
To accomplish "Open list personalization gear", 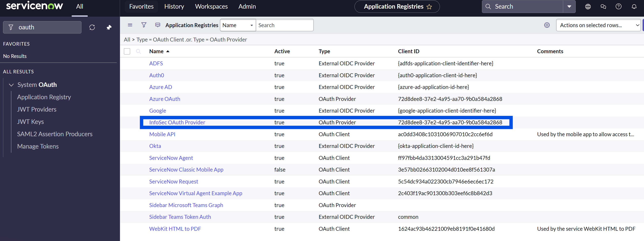I will [x=547, y=25].
